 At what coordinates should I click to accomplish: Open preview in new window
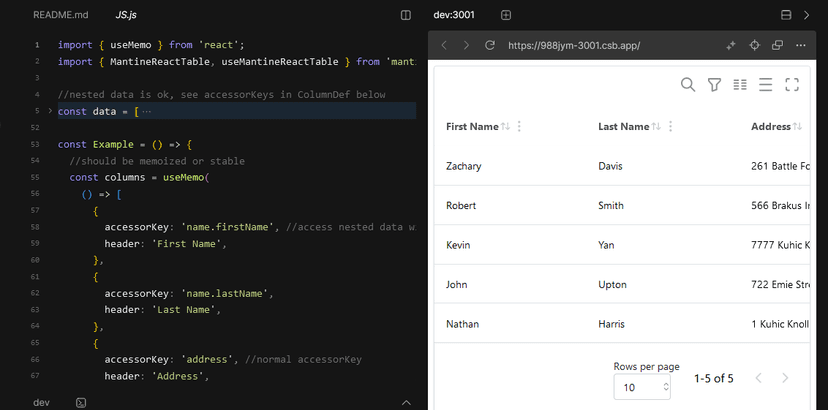click(777, 45)
